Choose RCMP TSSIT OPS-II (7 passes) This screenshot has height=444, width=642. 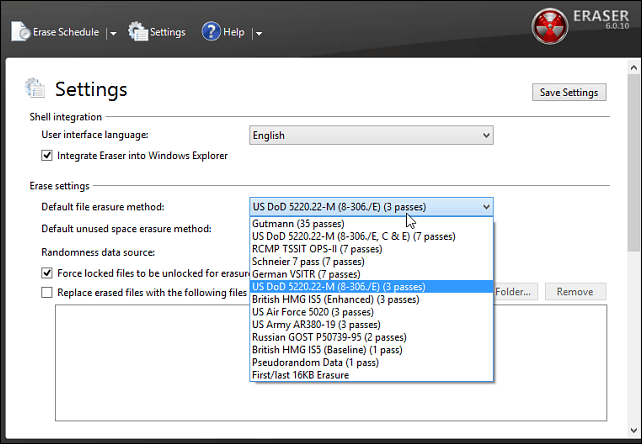(x=371, y=249)
